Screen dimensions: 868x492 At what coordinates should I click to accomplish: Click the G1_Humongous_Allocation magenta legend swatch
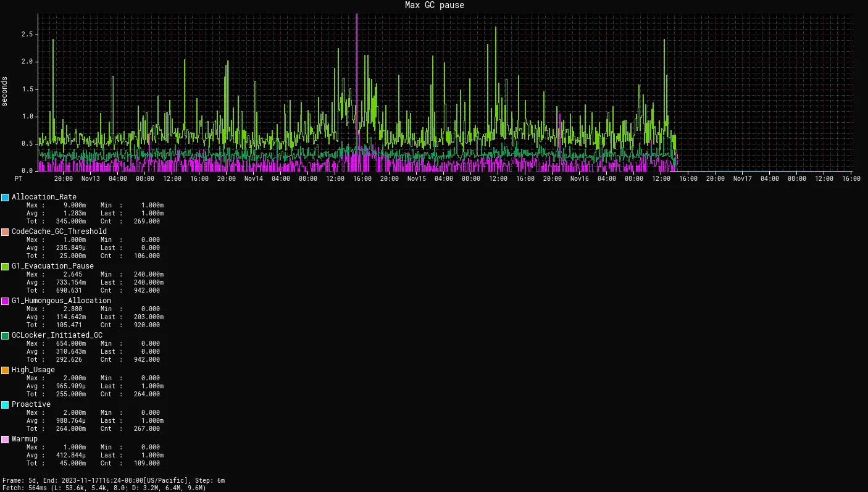tap(5, 301)
